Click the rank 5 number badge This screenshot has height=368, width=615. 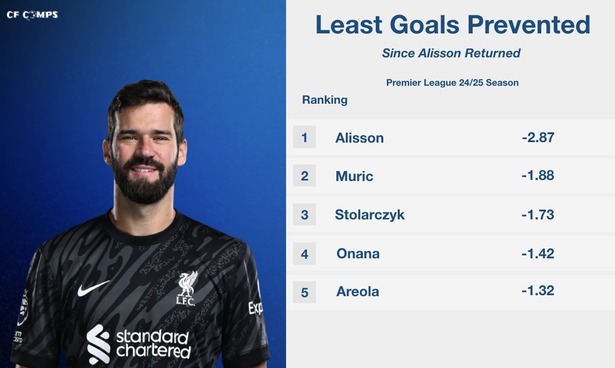(304, 292)
